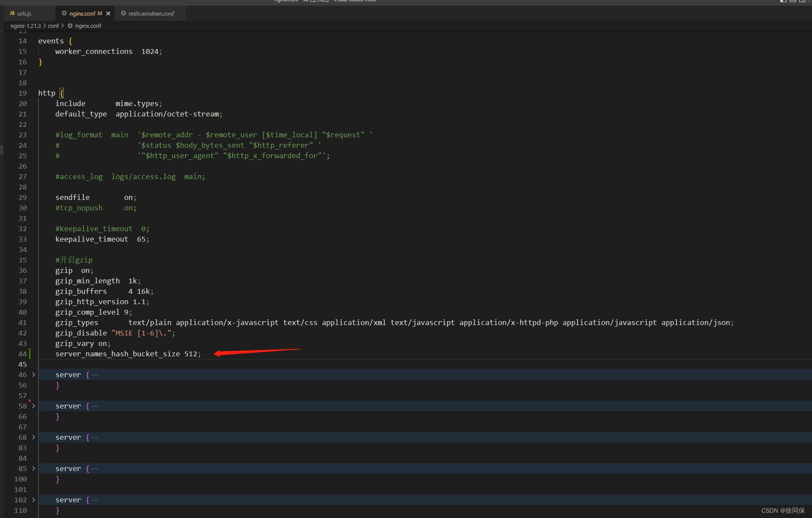The width and height of the screenshot is (812, 518).
Task: Click 'server_names_hash_bucket_size' directive
Action: tap(117, 354)
